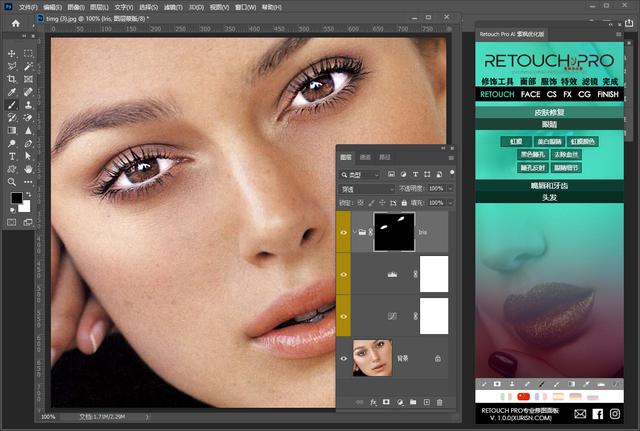
Task: Click the foreground color black swatch
Action: (17, 198)
